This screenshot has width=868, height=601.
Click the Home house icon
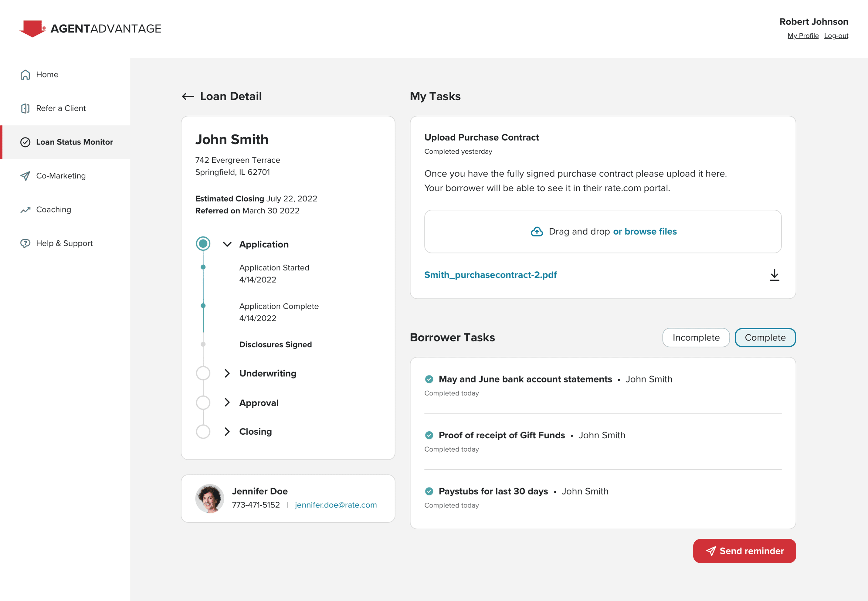tap(25, 75)
